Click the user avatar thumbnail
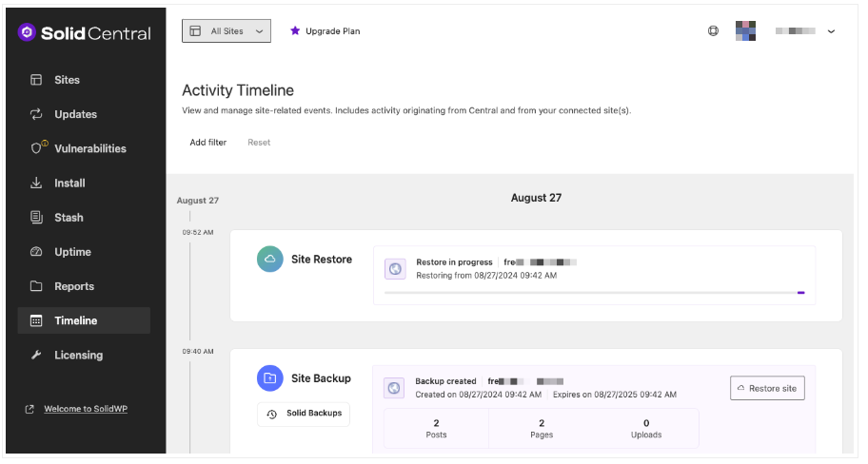The height and width of the screenshot is (464, 868). (x=745, y=31)
